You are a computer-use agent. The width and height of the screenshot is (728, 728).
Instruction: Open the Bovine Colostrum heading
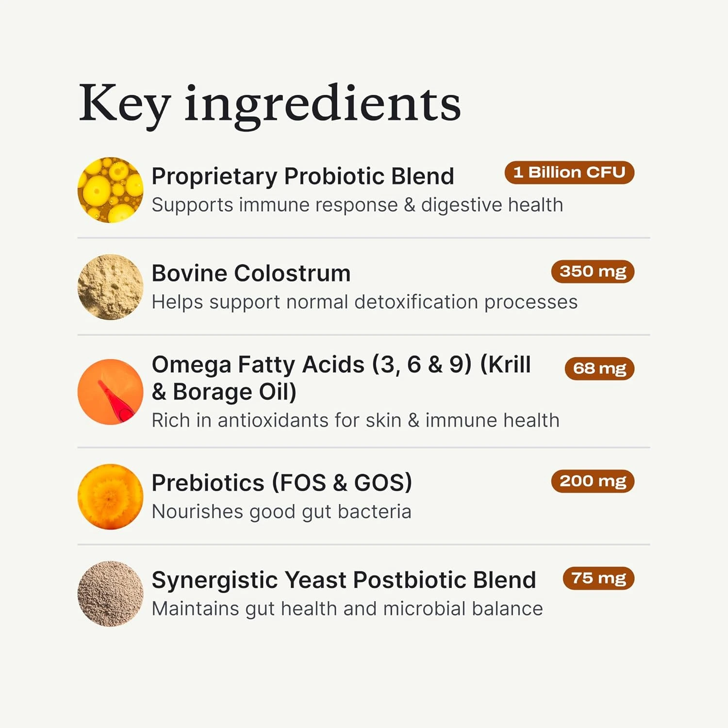coord(251,273)
